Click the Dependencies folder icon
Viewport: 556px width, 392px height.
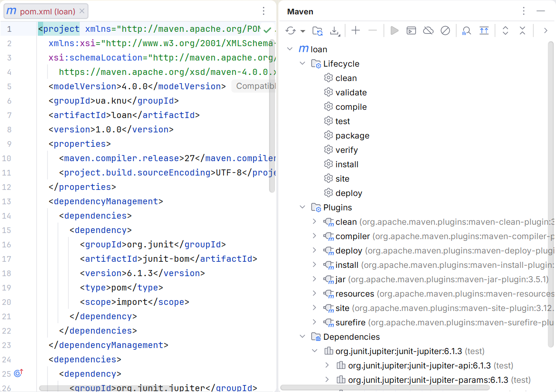(316, 337)
